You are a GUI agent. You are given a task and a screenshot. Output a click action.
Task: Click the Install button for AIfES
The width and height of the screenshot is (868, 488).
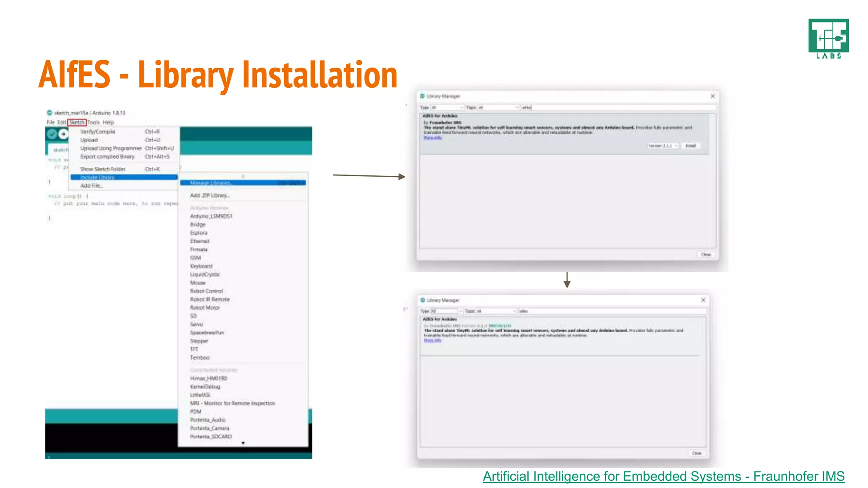pos(691,146)
